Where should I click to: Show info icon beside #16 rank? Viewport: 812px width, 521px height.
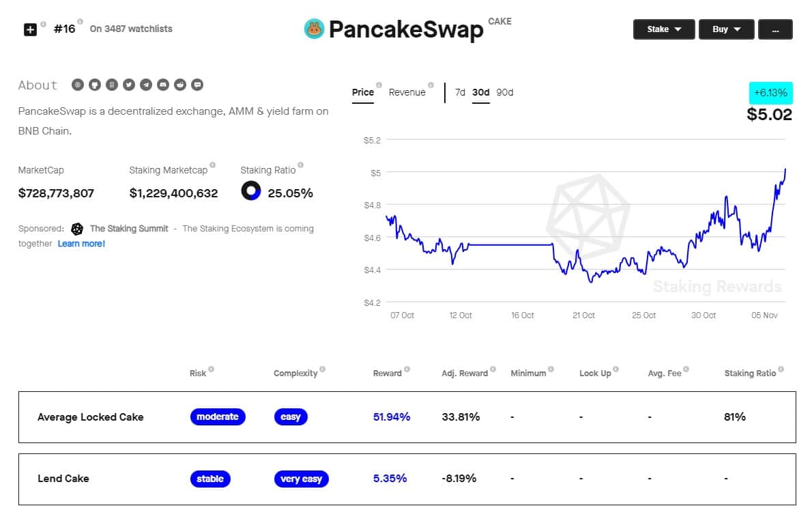(81, 22)
